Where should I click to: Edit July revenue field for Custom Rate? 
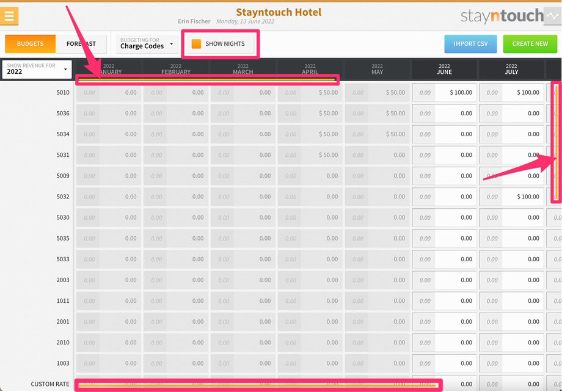(523, 384)
